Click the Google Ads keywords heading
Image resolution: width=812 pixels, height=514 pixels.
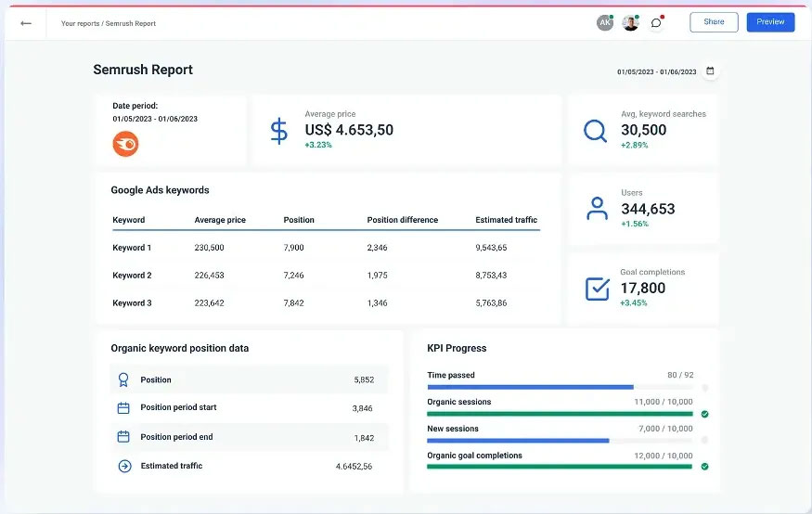point(160,190)
